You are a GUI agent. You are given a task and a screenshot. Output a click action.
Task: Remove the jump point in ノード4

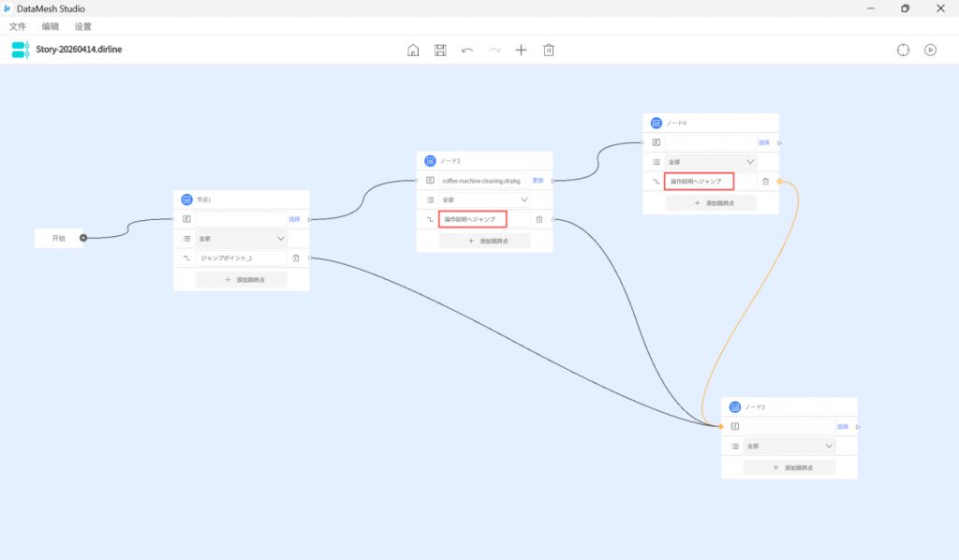765,182
